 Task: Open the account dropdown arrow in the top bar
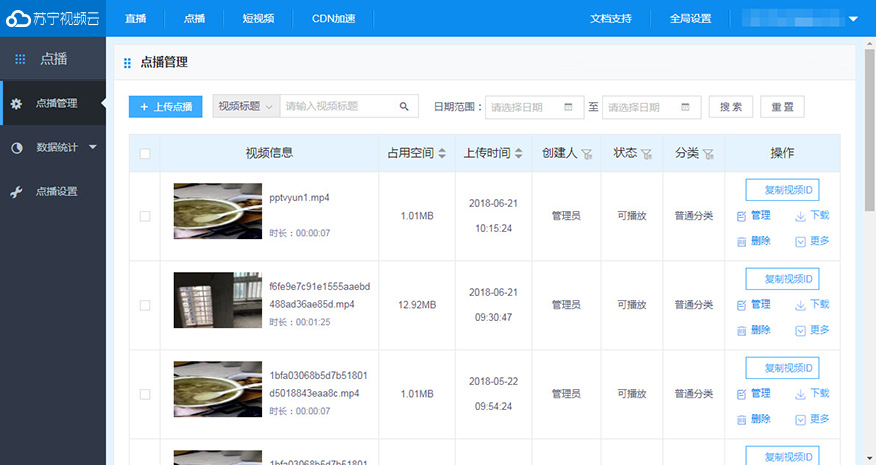[x=853, y=18]
